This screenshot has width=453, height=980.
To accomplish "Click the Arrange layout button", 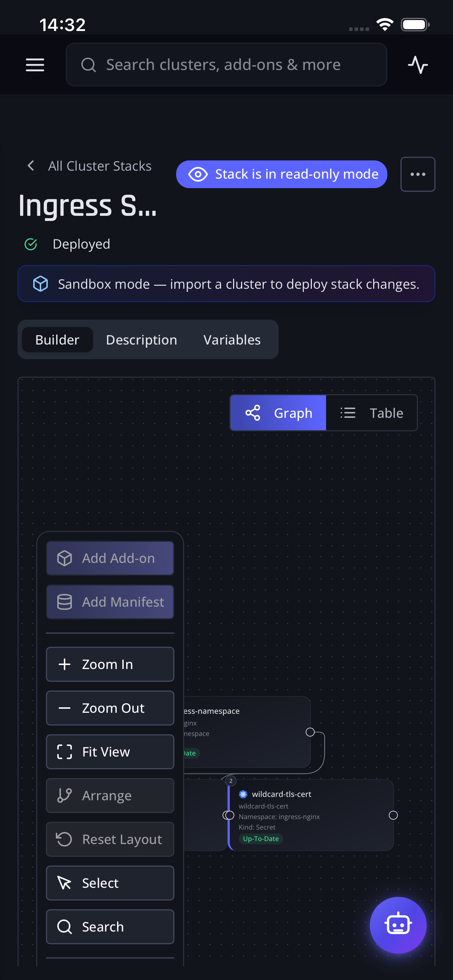I will click(x=110, y=795).
